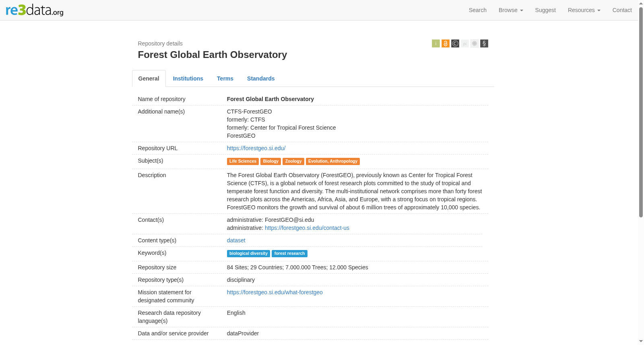The height and width of the screenshot is (345, 644).
Task: Click the greyed-out persistent identifier 'pi' badge
Action: pos(464,43)
